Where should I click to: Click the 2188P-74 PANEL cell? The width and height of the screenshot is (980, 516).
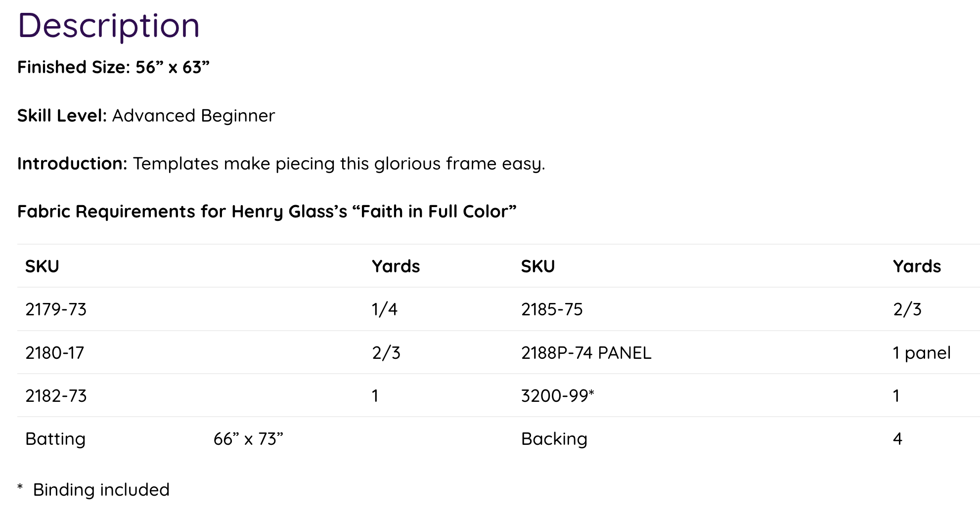pos(586,353)
